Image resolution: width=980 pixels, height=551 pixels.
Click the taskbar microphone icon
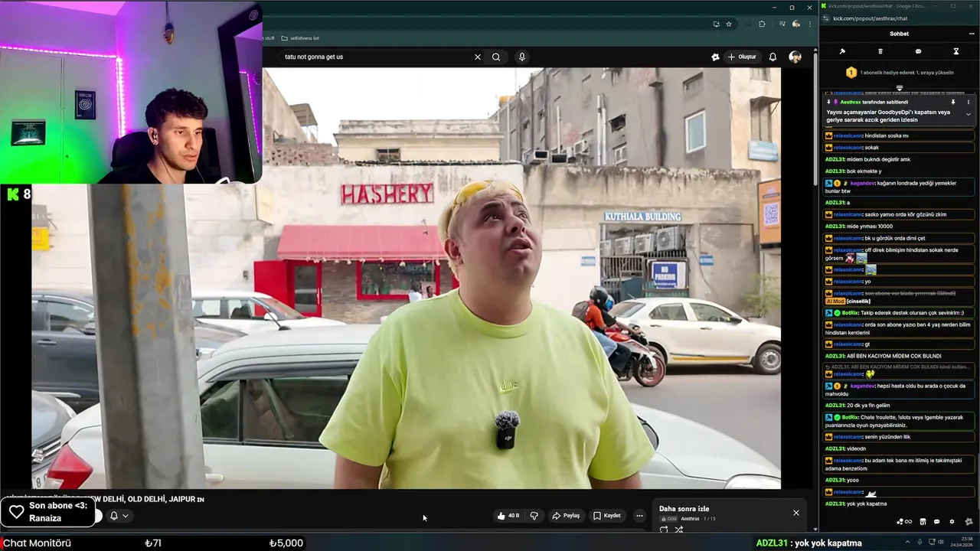click(920, 543)
